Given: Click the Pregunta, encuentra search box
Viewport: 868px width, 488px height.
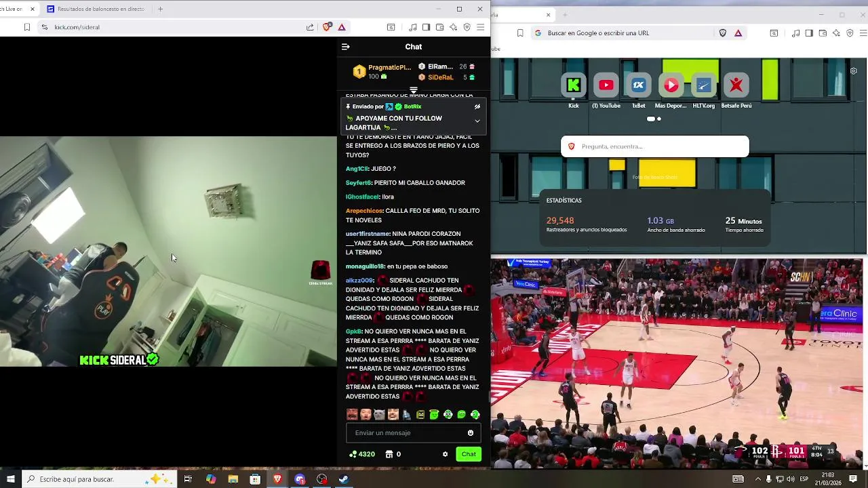Looking at the screenshot, I should 655,146.
